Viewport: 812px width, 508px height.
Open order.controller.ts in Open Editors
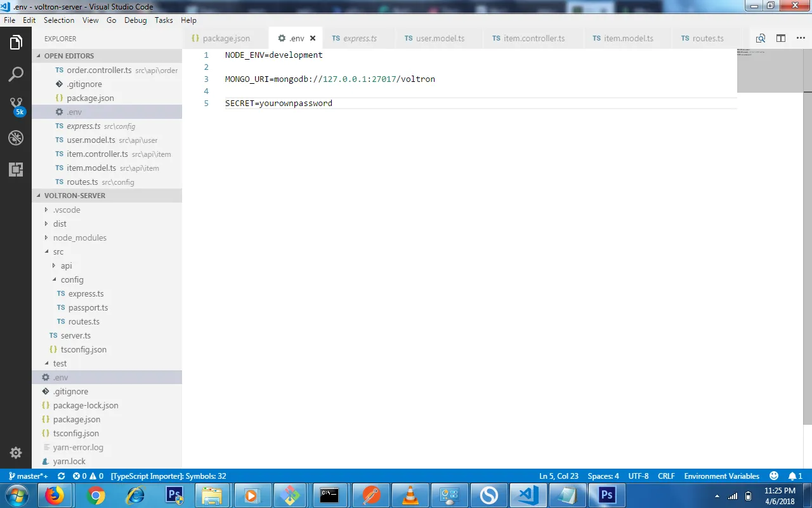point(107,70)
